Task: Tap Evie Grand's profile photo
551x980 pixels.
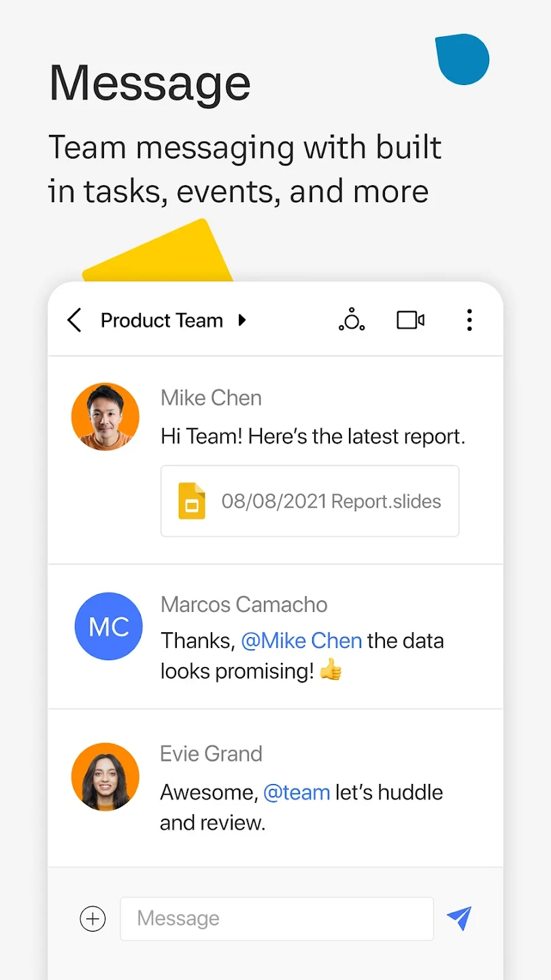Action: (105, 777)
